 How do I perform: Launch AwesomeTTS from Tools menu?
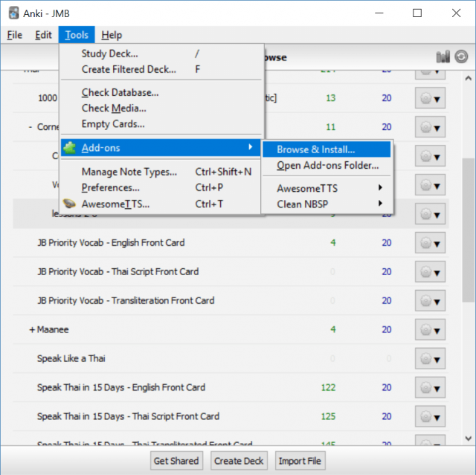pos(161,204)
